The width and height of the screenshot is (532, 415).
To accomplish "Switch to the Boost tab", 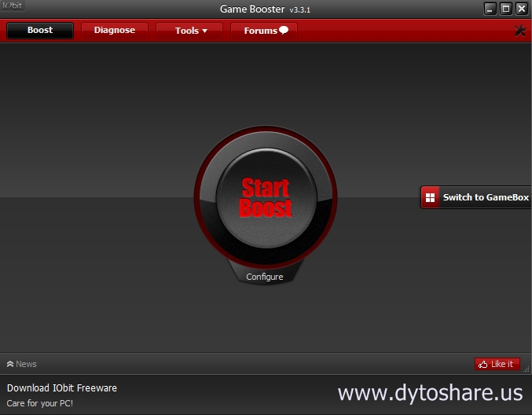I will pos(40,30).
